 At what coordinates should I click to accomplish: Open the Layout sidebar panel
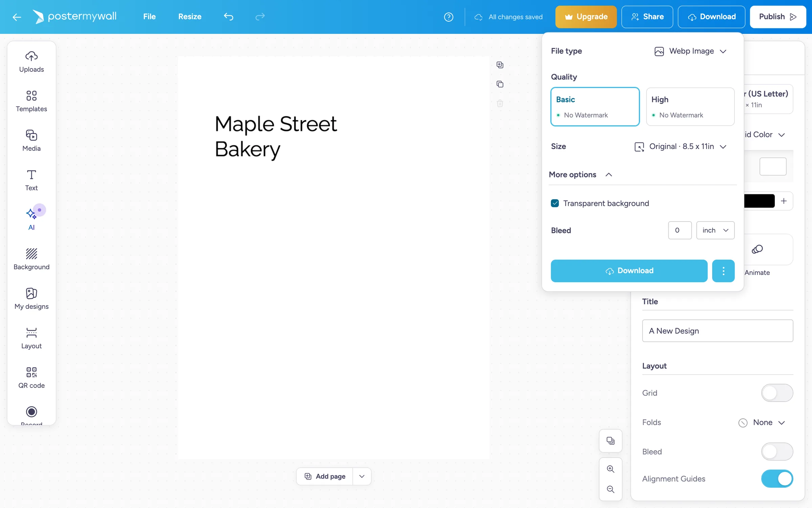coord(31,338)
